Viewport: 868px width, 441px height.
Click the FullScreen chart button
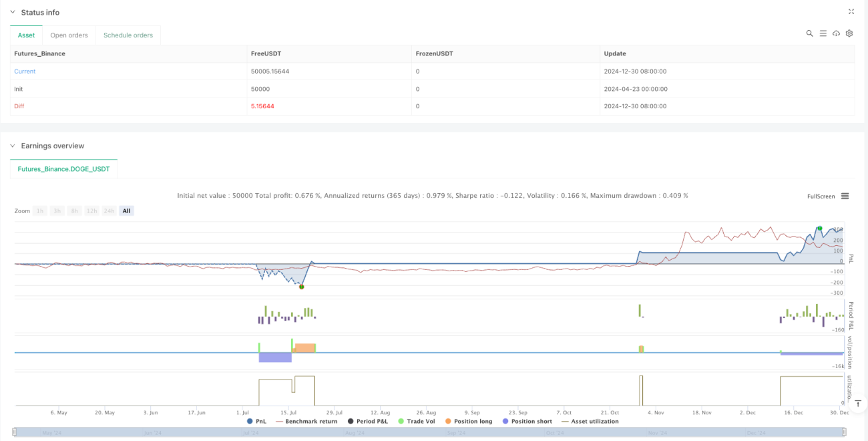tap(821, 196)
